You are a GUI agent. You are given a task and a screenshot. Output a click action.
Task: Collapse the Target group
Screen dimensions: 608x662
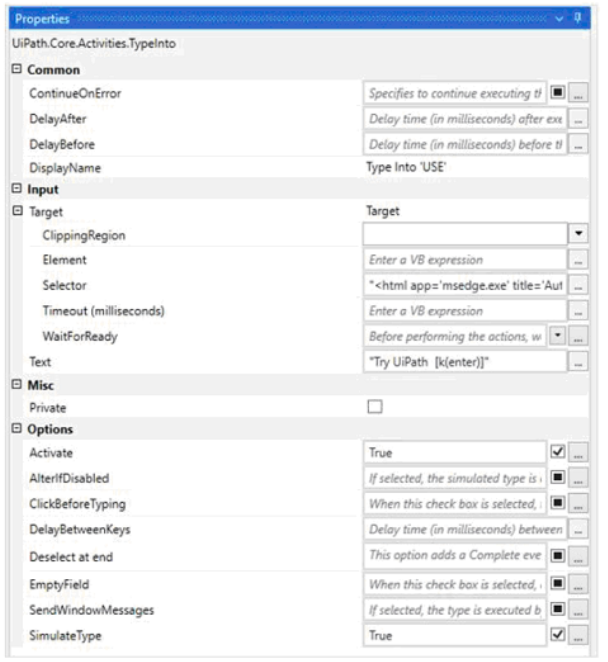click(17, 211)
